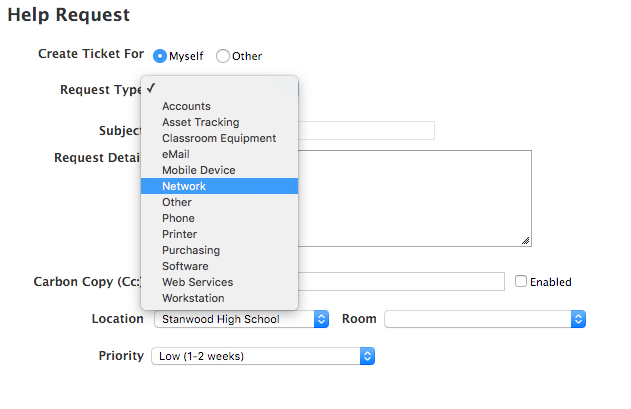Viewport: 631px width, 409px height.
Task: Select the Myself radio button
Action: pos(160,56)
